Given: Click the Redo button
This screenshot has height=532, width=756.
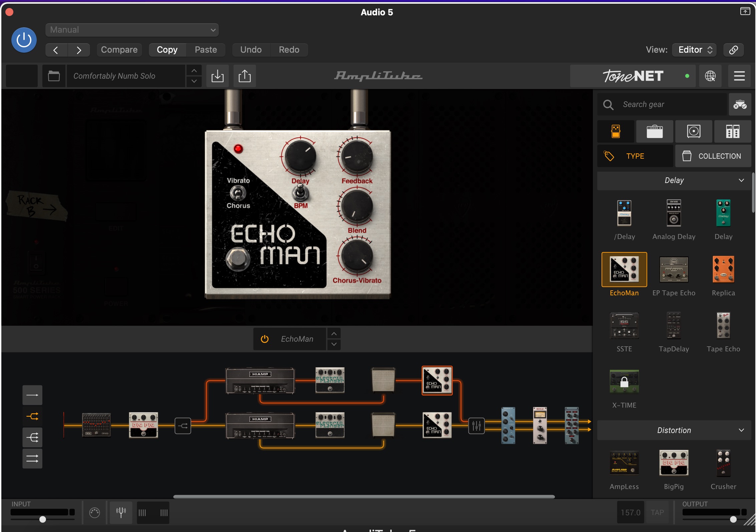Looking at the screenshot, I should (289, 50).
